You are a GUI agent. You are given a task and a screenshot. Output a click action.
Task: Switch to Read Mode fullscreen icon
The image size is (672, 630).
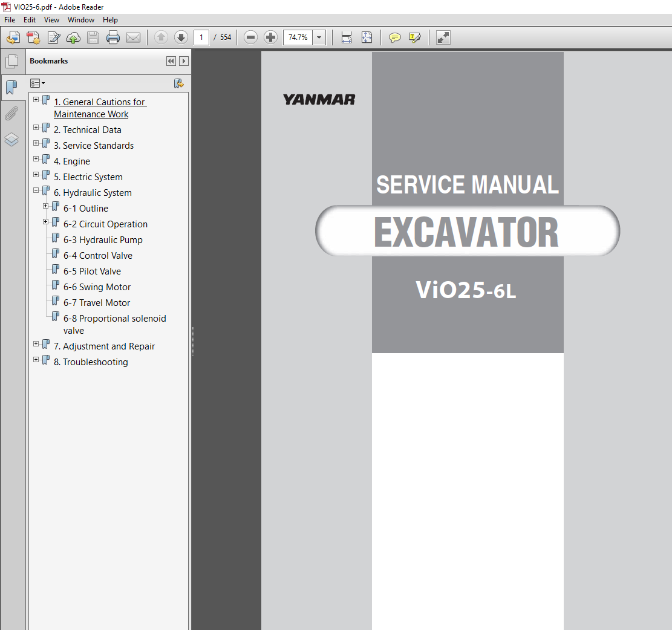[443, 37]
